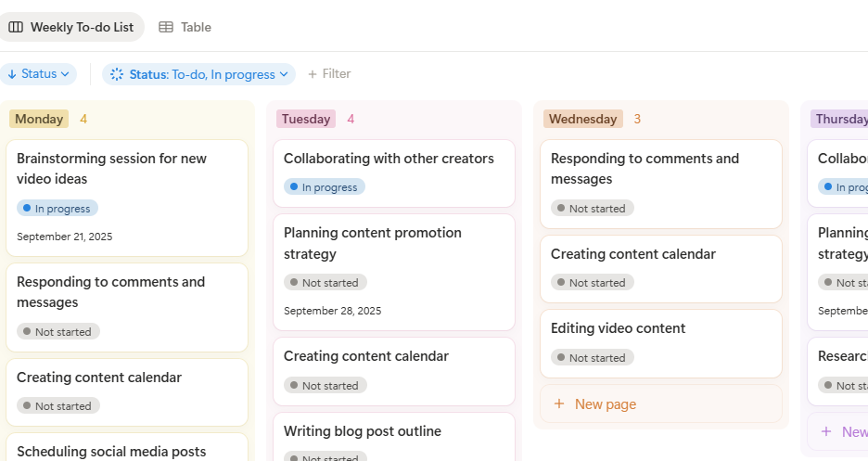Click the plus icon in Thursday's column
Screen dimensions: 868x461
point(826,431)
